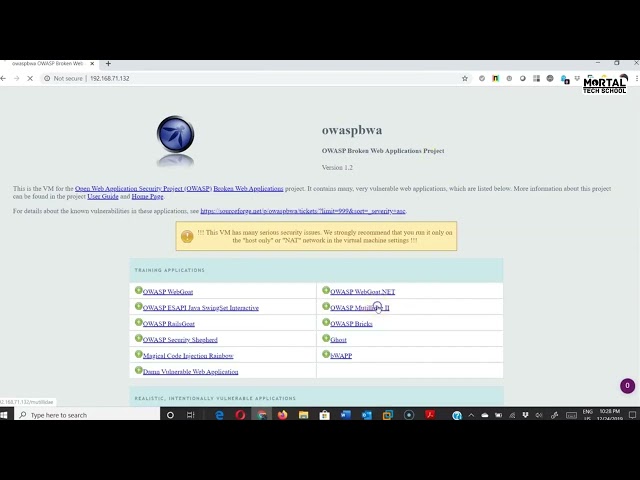Open Damn Vulnerable Web Application link
Screen dimensions: 640x480
click(191, 372)
